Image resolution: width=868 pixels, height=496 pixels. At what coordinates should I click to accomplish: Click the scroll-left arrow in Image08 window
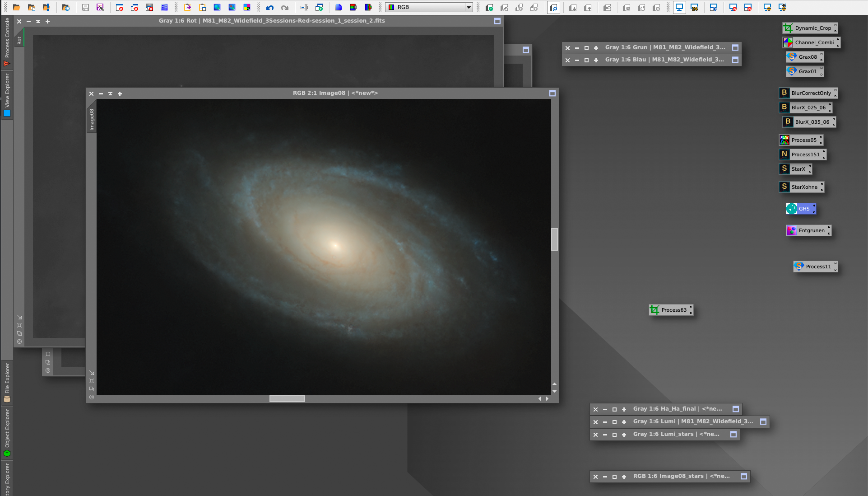539,398
